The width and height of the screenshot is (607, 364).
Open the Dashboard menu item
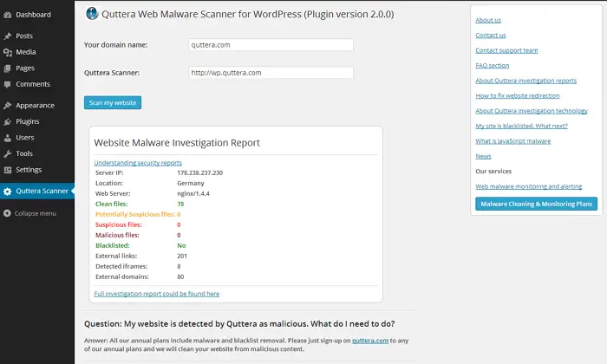pos(33,15)
